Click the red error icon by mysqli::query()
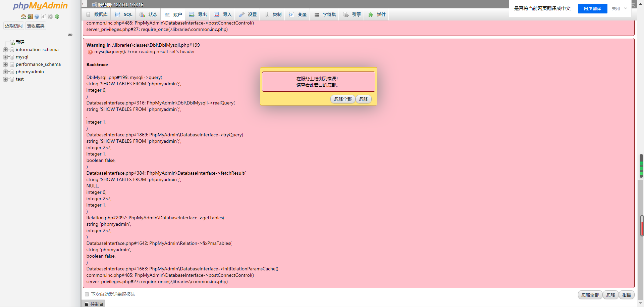The image size is (644, 307). tap(90, 52)
